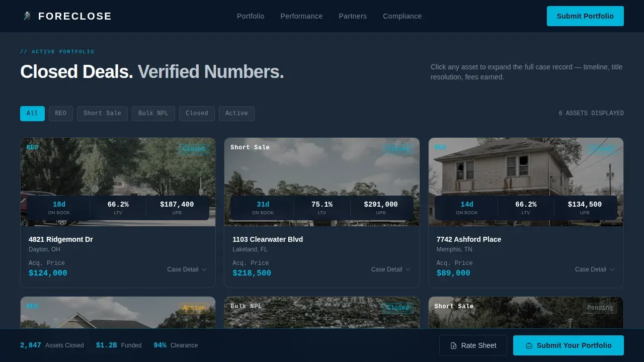Click the Closed badge on Ridgemont card
This screenshot has height=362, width=644.
194,149
